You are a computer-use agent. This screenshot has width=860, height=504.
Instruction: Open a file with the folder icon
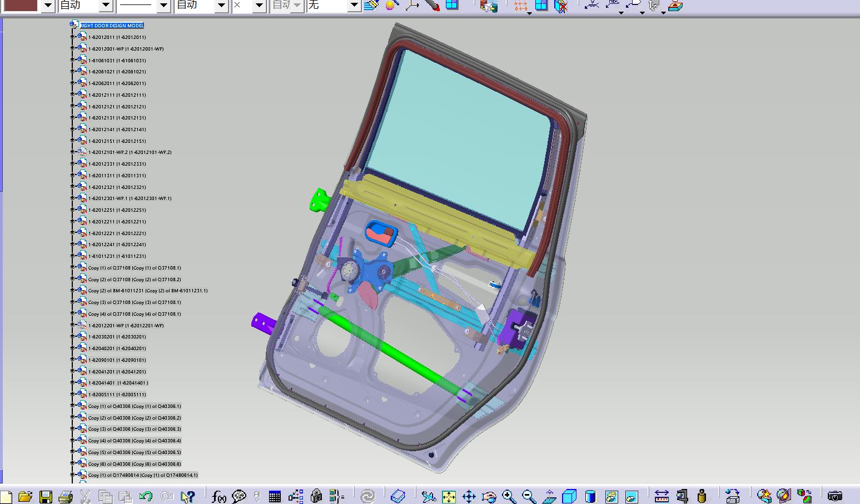tap(26, 496)
